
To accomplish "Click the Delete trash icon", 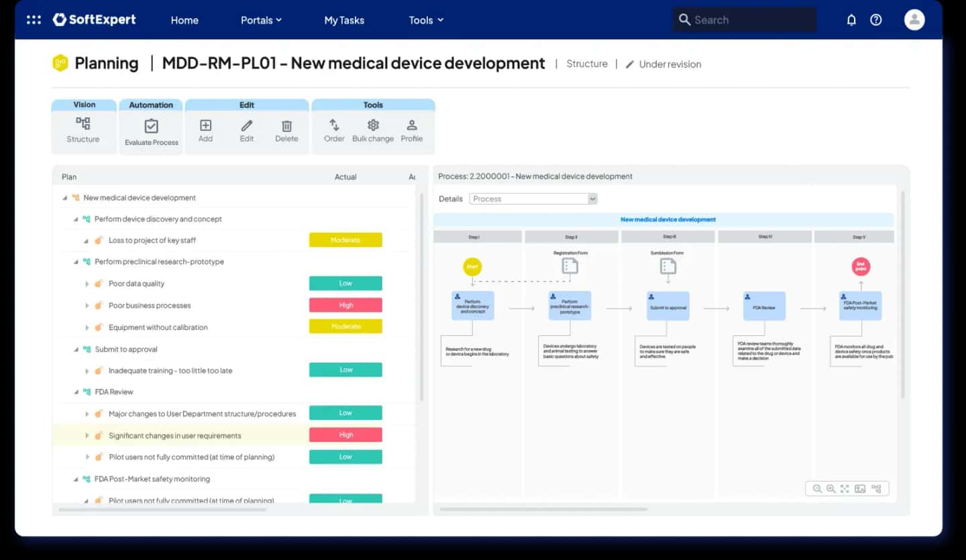I will 286,125.
